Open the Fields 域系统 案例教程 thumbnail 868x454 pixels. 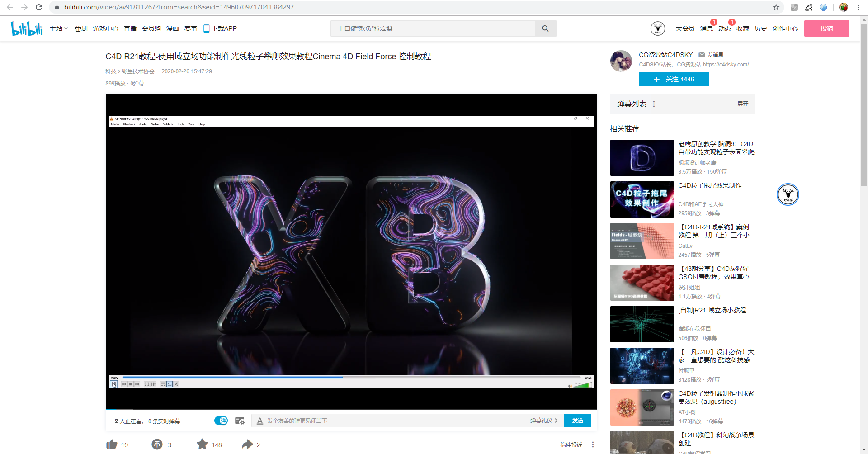click(642, 241)
